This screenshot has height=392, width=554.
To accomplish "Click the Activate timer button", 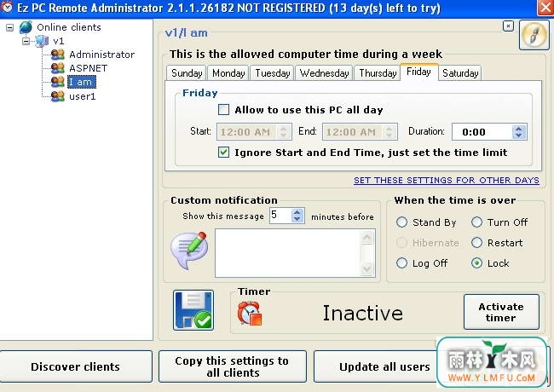I will click(x=501, y=312).
